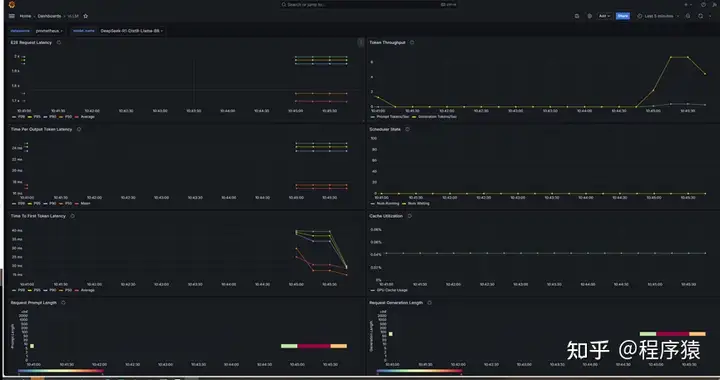Viewport: 720px width, 380px height.
Task: Click the save dashboard icon left of settings
Action: coord(577,16)
